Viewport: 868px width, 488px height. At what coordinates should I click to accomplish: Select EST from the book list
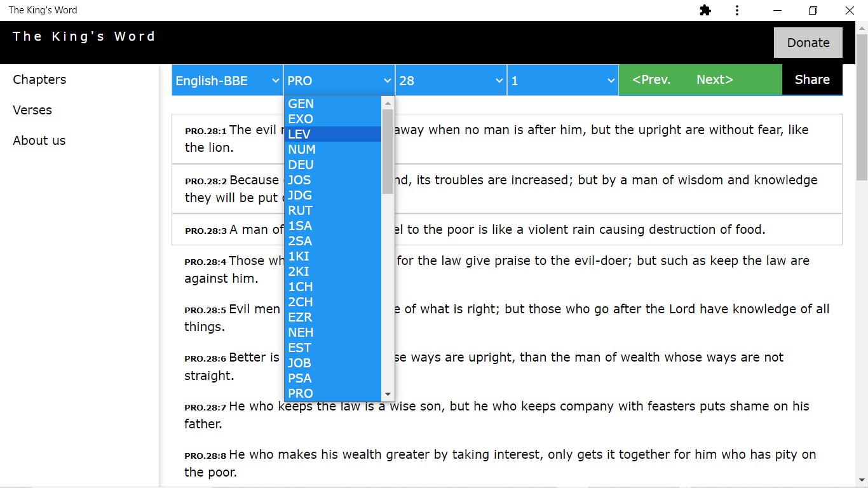click(x=333, y=348)
